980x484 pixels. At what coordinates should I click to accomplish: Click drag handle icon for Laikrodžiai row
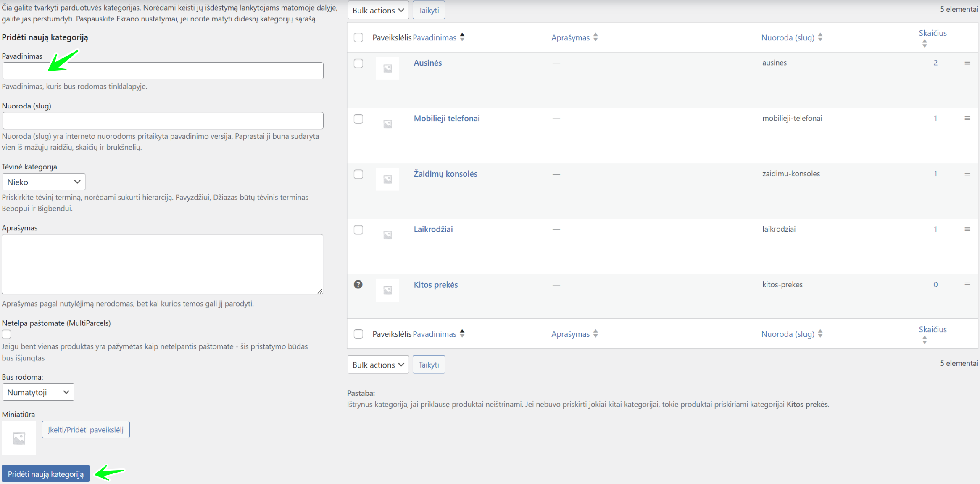click(x=967, y=229)
